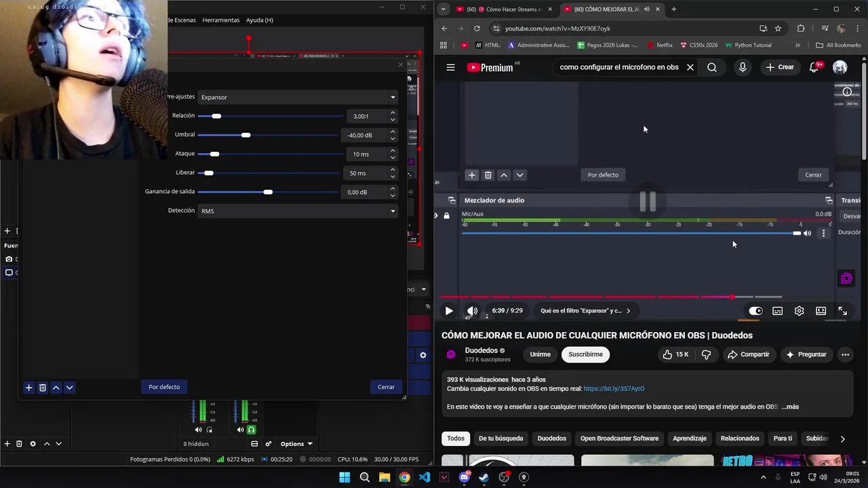Open advanced audio properties gears icon in OBS mixer
This screenshot has height=488, width=868.
tap(269, 444)
